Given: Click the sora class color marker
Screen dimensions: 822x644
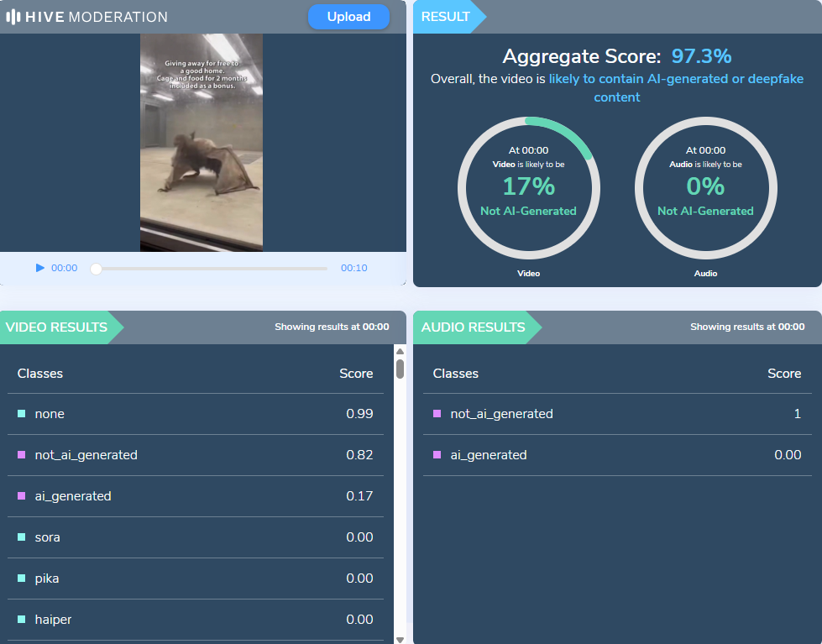Looking at the screenshot, I should 21,537.
